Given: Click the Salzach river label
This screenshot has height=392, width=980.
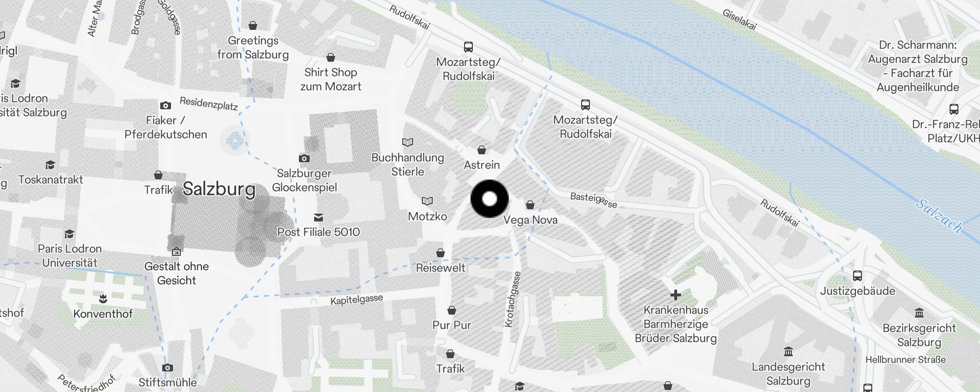Looking at the screenshot, I should tap(939, 215).
